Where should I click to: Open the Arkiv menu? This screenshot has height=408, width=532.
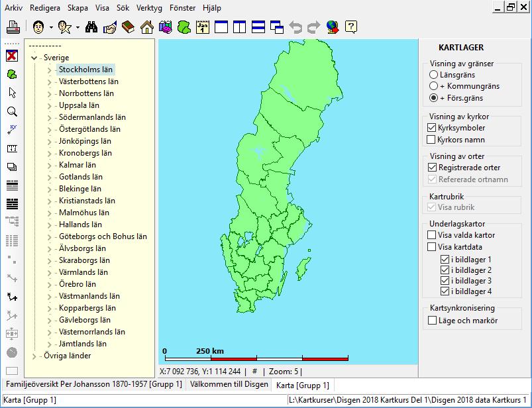click(x=13, y=8)
